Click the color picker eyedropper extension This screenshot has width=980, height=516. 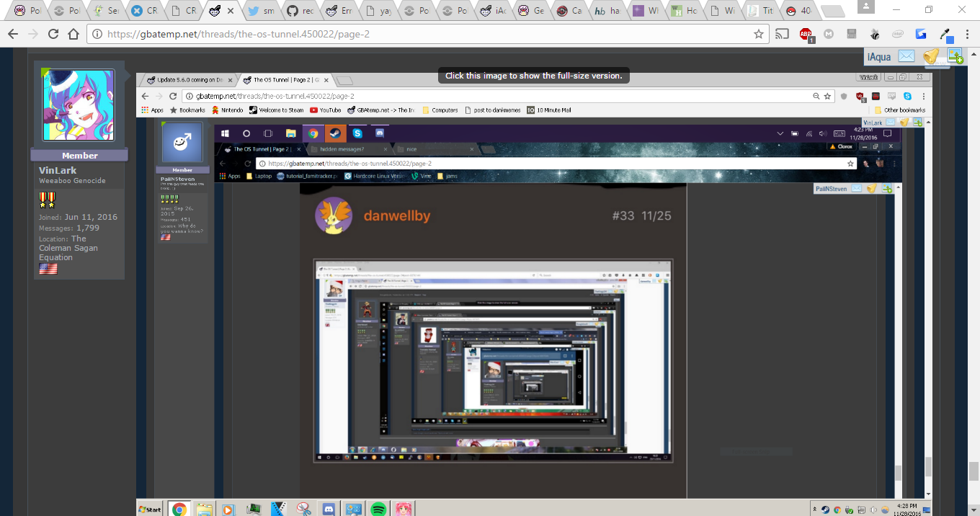pos(945,34)
